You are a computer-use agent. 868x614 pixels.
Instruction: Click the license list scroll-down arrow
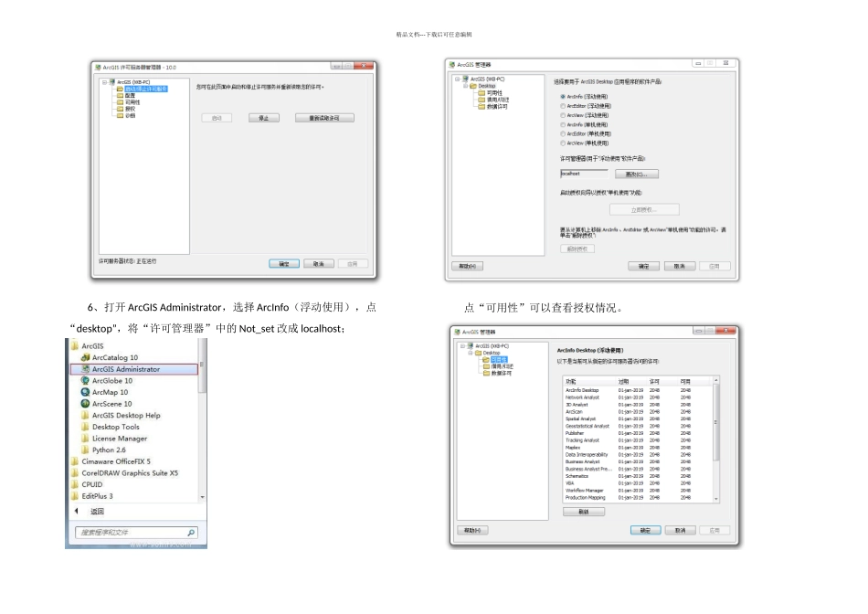[716, 499]
